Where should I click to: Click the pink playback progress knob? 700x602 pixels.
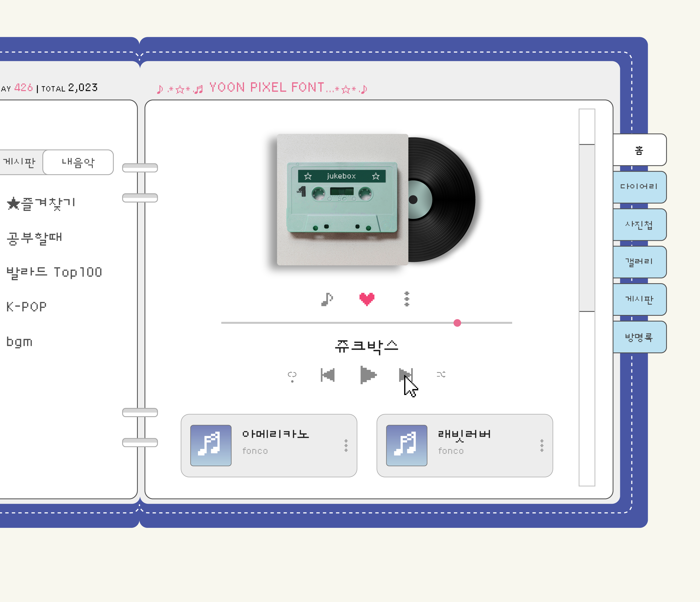coord(457,323)
